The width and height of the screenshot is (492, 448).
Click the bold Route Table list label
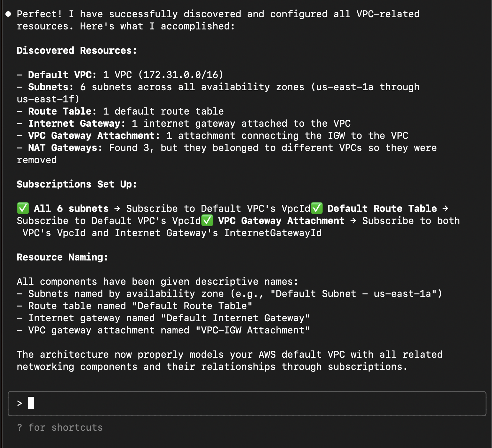(62, 111)
